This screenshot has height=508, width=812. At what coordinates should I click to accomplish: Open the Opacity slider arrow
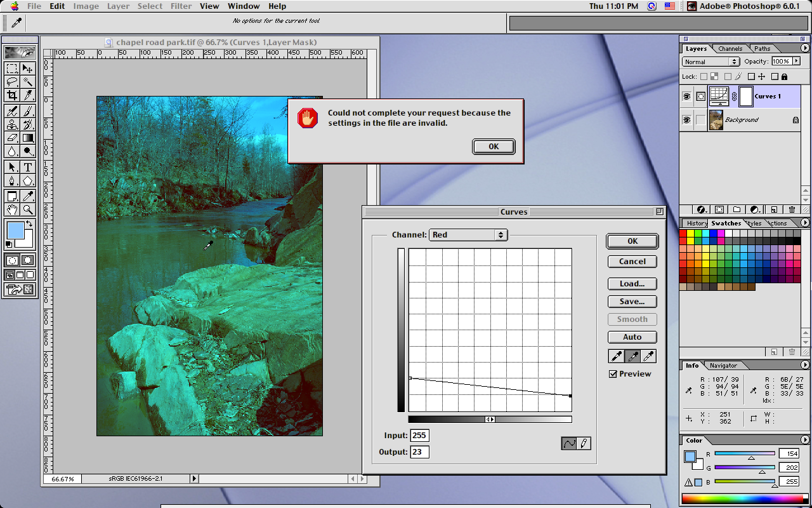[796, 62]
